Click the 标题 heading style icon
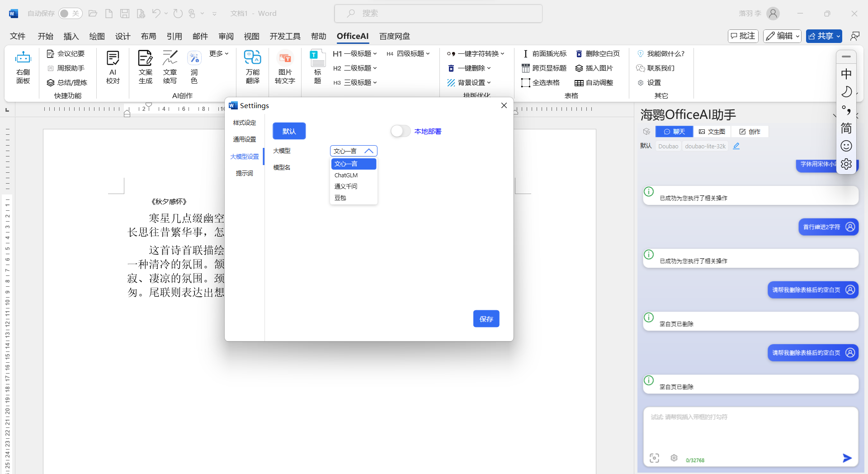Screen dimensions: 868x474 click(317, 68)
